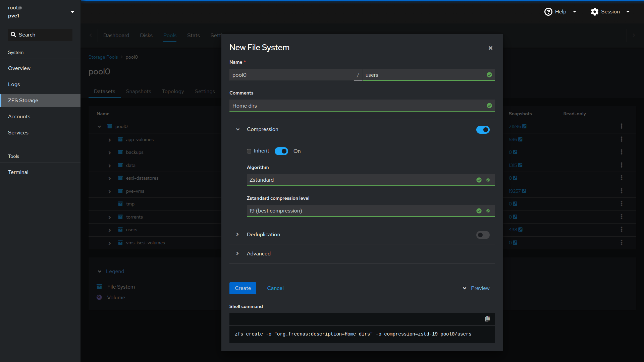Image resolution: width=644 pixels, height=362 pixels.
Task: Open kebab menu for app-volumes row
Action: [x=622, y=139]
